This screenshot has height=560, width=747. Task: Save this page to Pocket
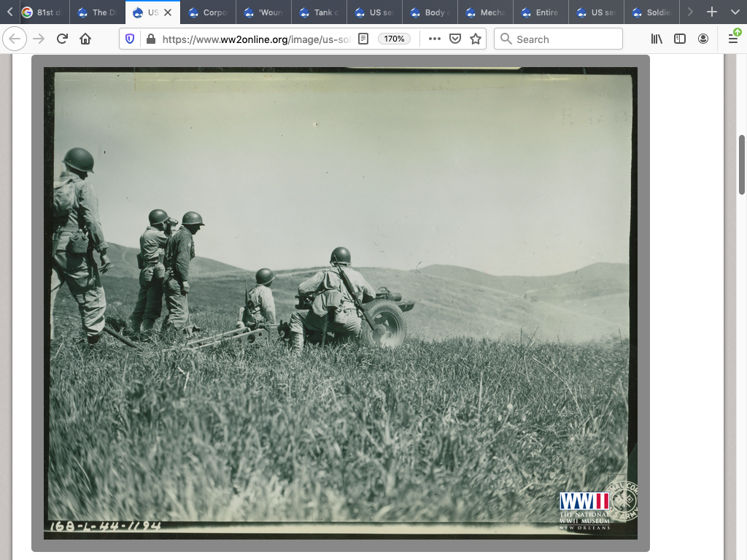455,39
